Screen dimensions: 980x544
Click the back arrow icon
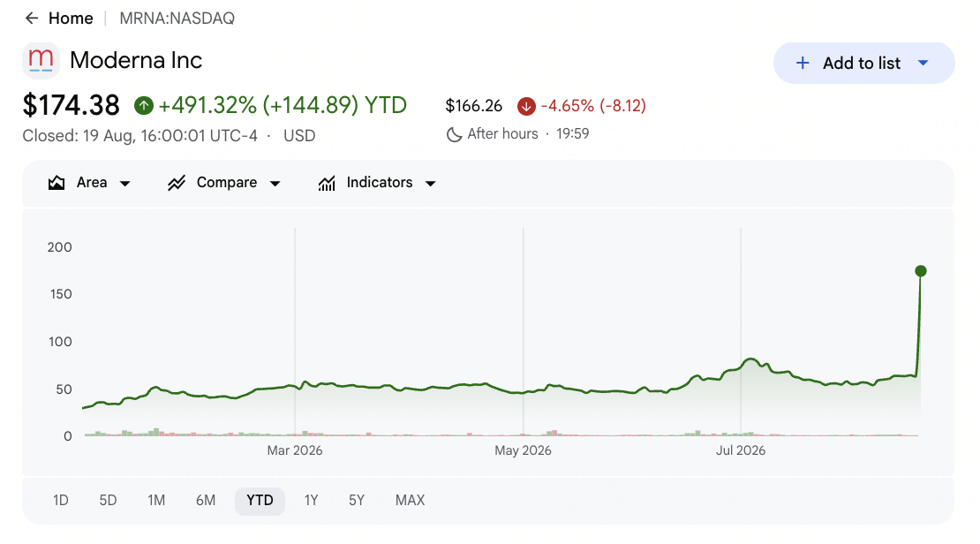(31, 19)
